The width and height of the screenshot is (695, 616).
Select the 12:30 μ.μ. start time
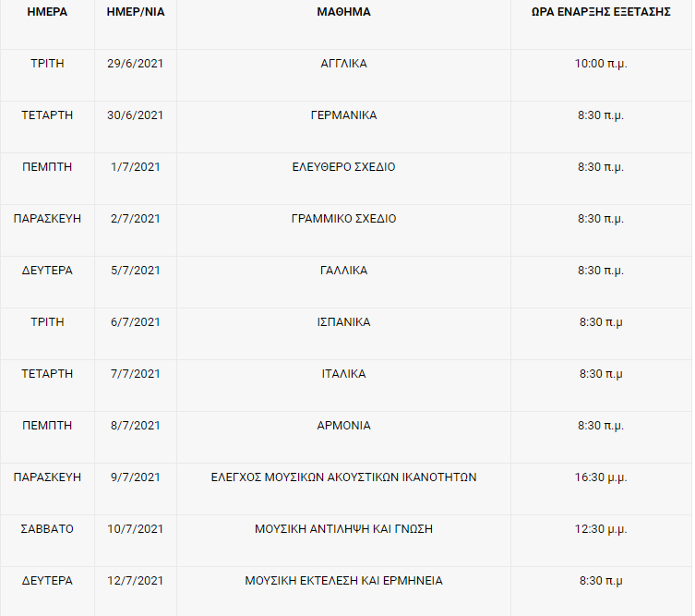[x=601, y=529]
